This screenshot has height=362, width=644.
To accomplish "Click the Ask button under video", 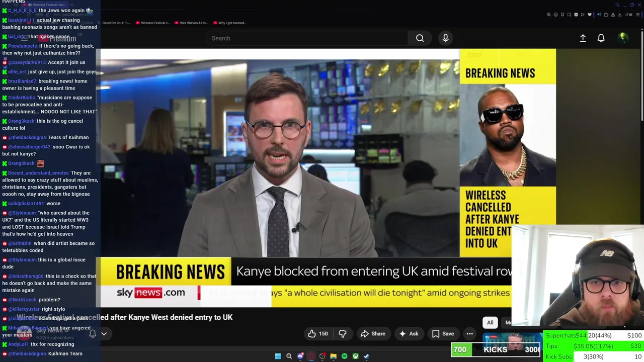I will pos(409,334).
